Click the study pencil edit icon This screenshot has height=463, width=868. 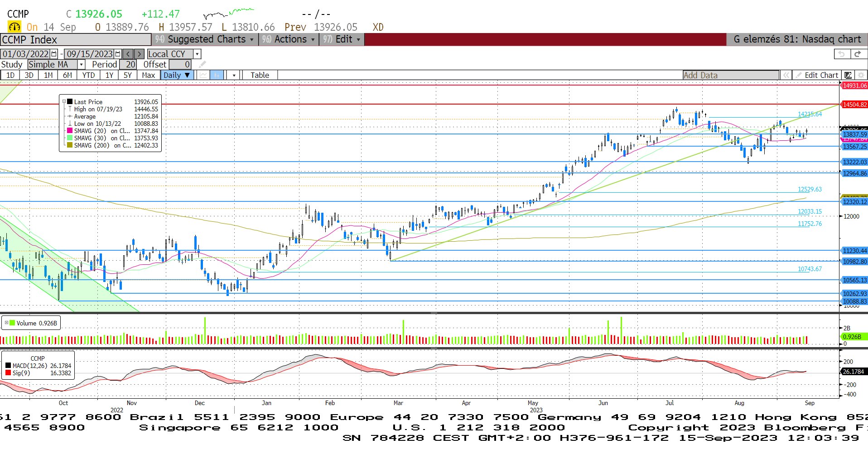[x=202, y=64]
